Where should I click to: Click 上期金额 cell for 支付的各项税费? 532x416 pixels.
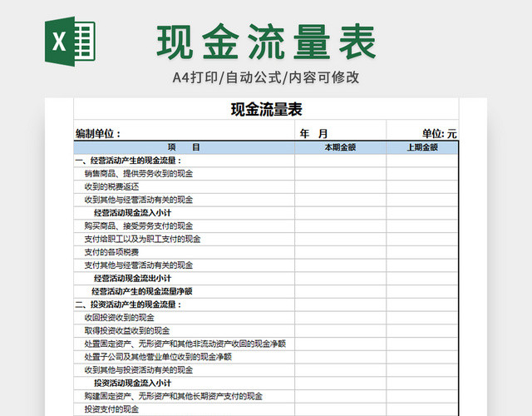coord(422,252)
